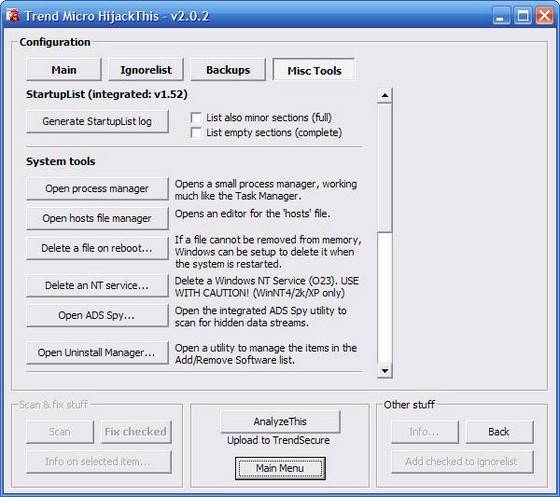Select the Backups tab
Screen dimensions: 560x497
point(228,70)
